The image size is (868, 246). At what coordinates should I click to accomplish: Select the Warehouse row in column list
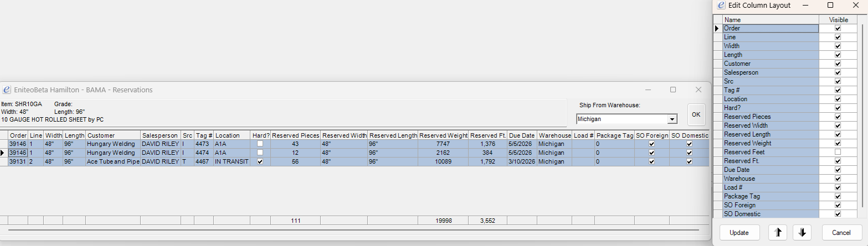771,179
